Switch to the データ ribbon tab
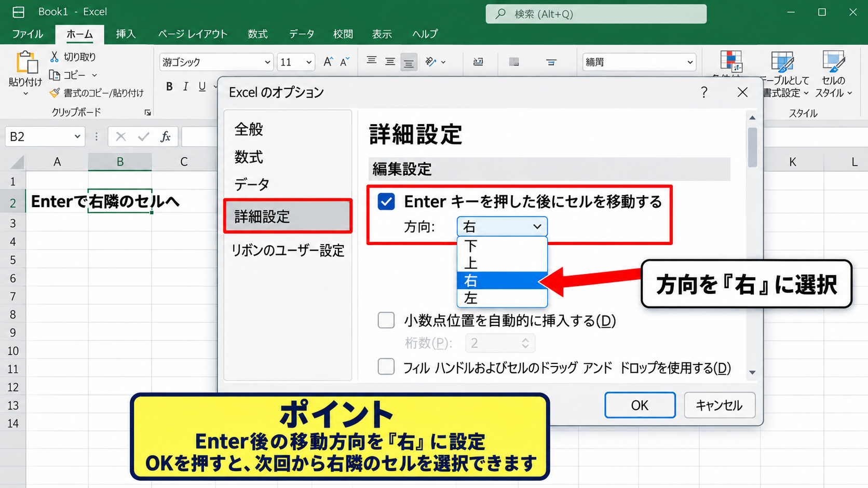Viewport: 868px width, 488px height. (302, 34)
